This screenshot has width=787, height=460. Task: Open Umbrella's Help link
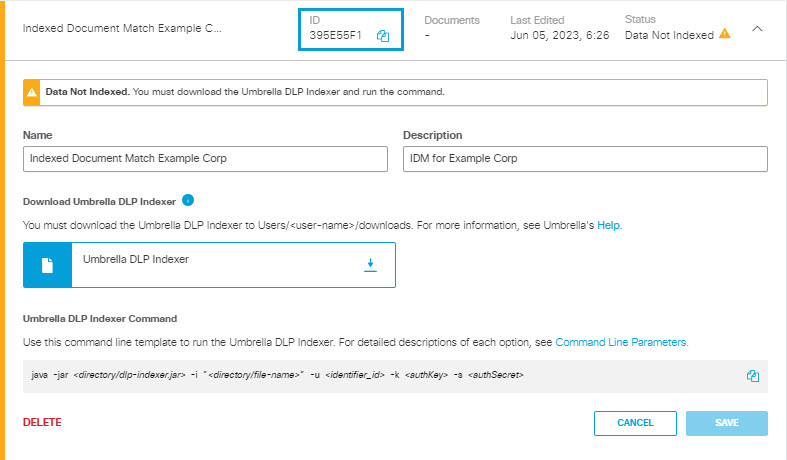pyautogui.click(x=609, y=225)
